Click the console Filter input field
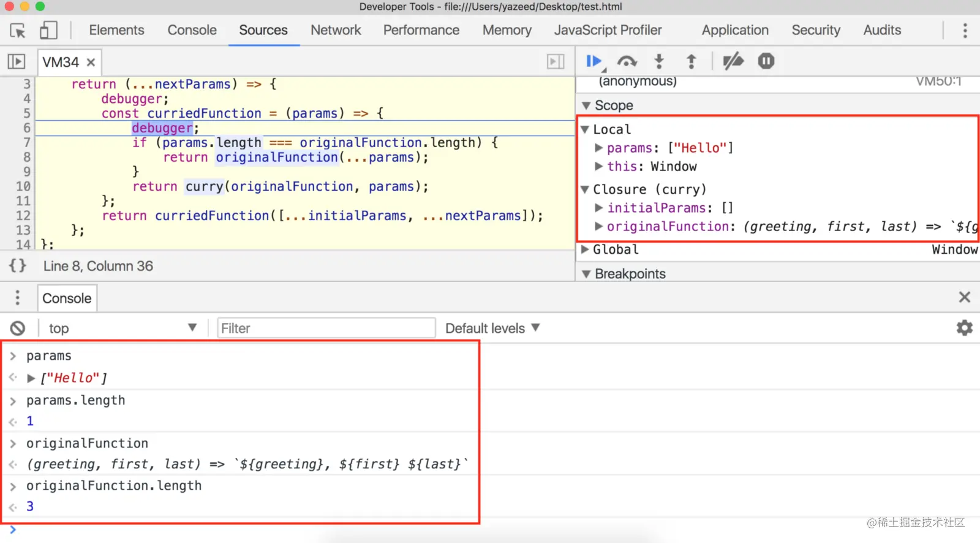 (x=326, y=328)
